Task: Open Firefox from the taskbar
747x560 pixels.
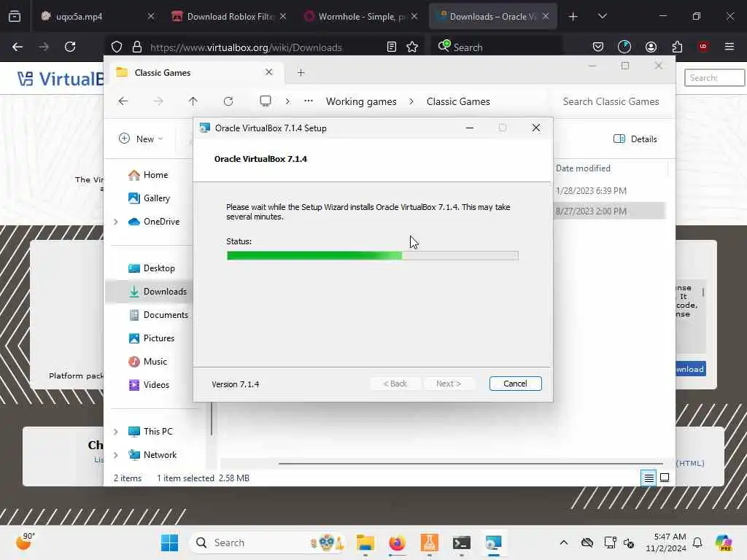Action: [x=397, y=542]
